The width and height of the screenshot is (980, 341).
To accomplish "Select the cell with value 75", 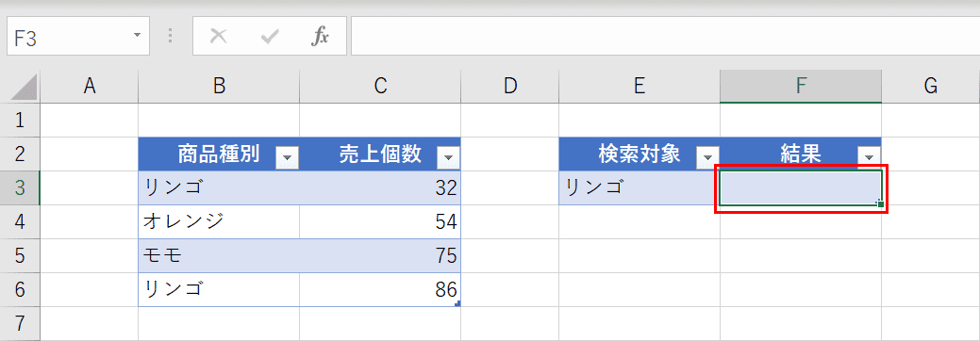I will click(380, 255).
